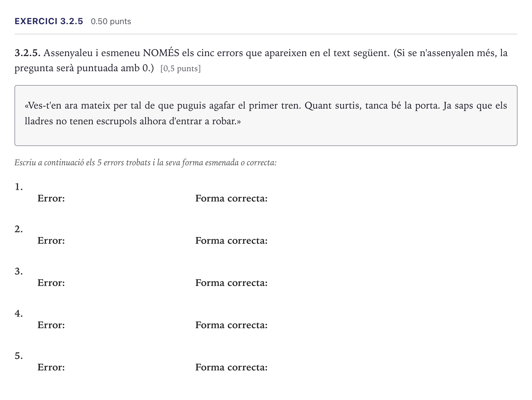Select the word NOMÉS in the instructions
This screenshot has width=532, height=400.
tap(161, 53)
